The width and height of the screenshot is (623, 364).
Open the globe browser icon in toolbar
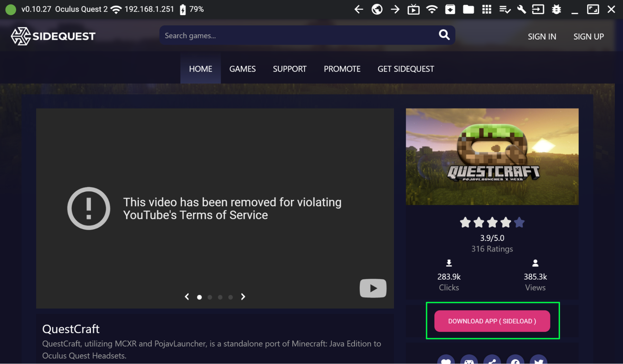pos(377,9)
